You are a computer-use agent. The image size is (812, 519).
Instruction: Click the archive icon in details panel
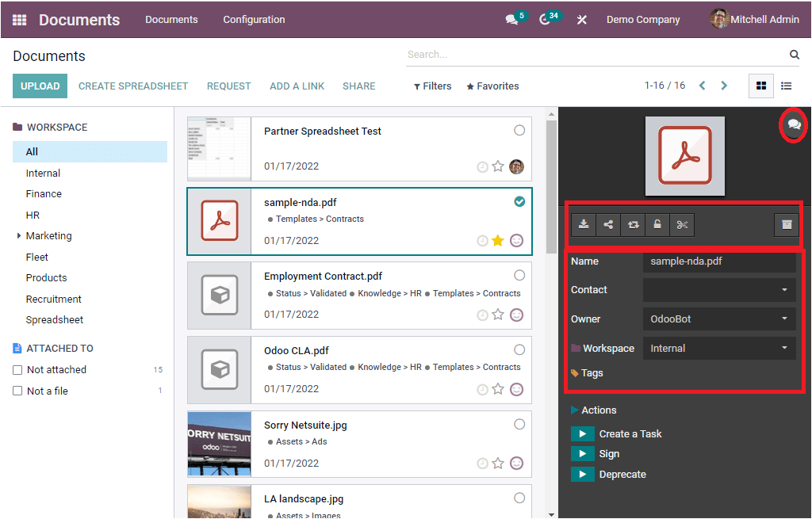point(787,224)
